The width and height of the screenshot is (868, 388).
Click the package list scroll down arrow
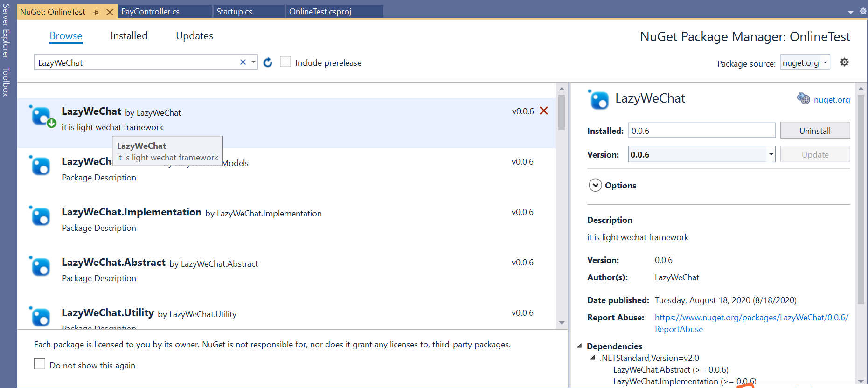coord(562,323)
